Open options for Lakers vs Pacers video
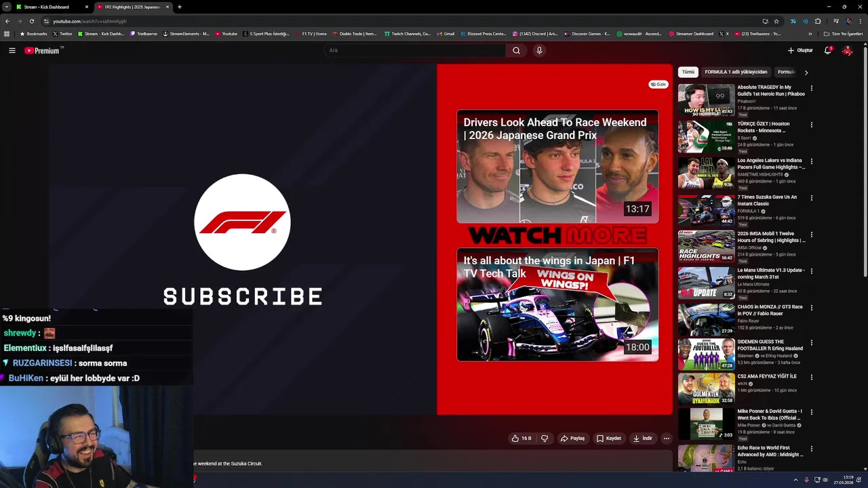868x488 pixels. [811, 161]
